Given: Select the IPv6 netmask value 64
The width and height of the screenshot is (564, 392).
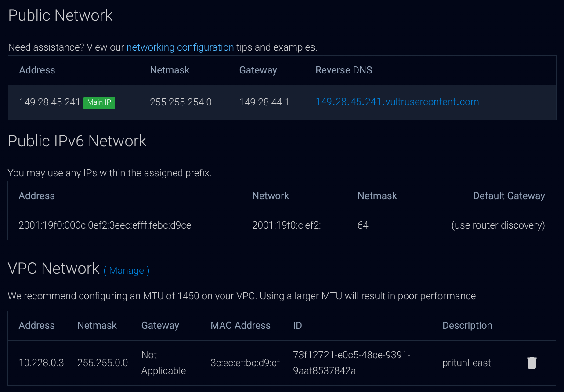Looking at the screenshot, I should 363,225.
